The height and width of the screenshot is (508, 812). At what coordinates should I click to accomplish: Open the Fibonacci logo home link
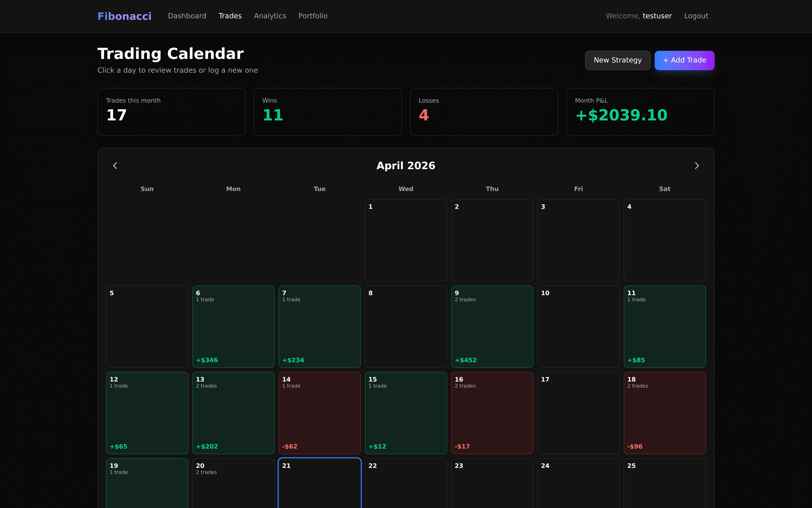125,16
